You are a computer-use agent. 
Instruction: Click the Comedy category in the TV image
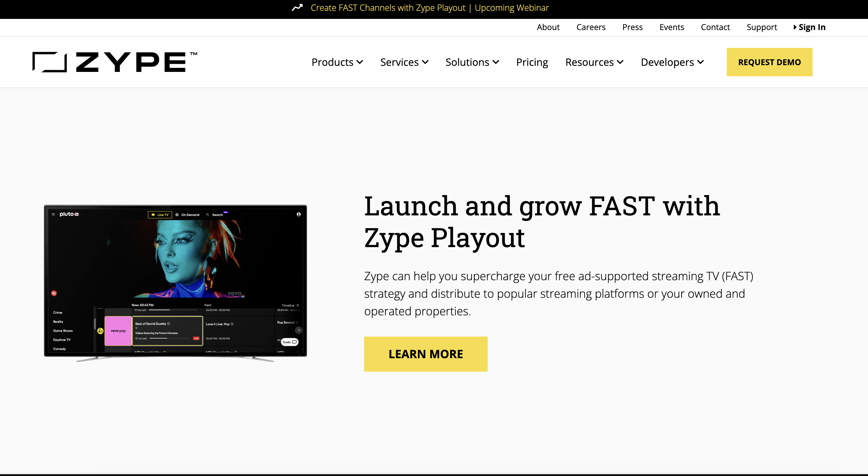coord(59,349)
